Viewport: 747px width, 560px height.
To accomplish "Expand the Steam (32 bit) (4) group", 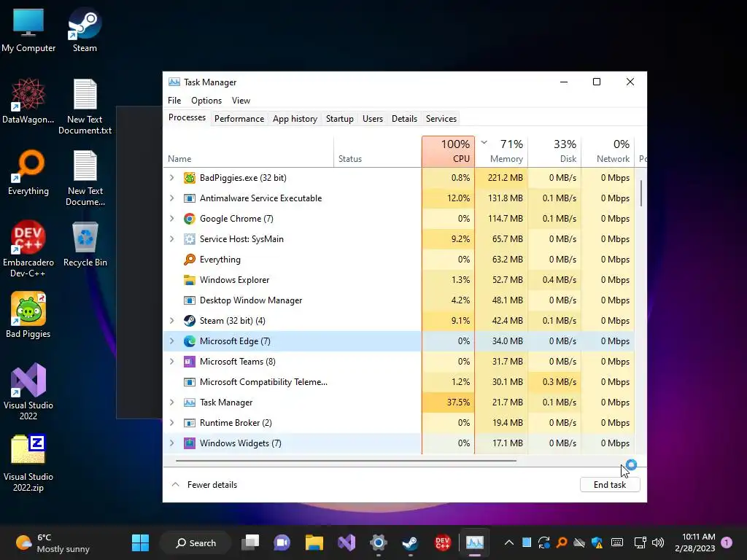I will 172,321.
